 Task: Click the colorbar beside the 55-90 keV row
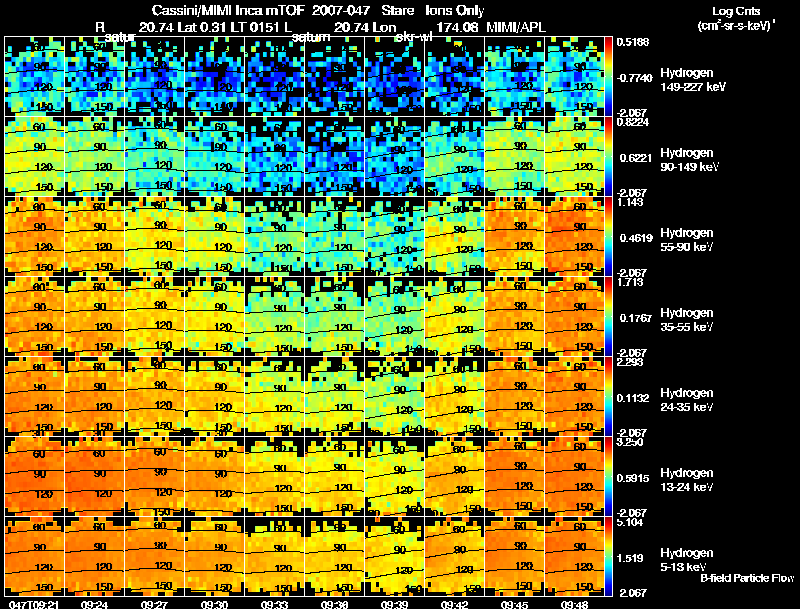608,237
